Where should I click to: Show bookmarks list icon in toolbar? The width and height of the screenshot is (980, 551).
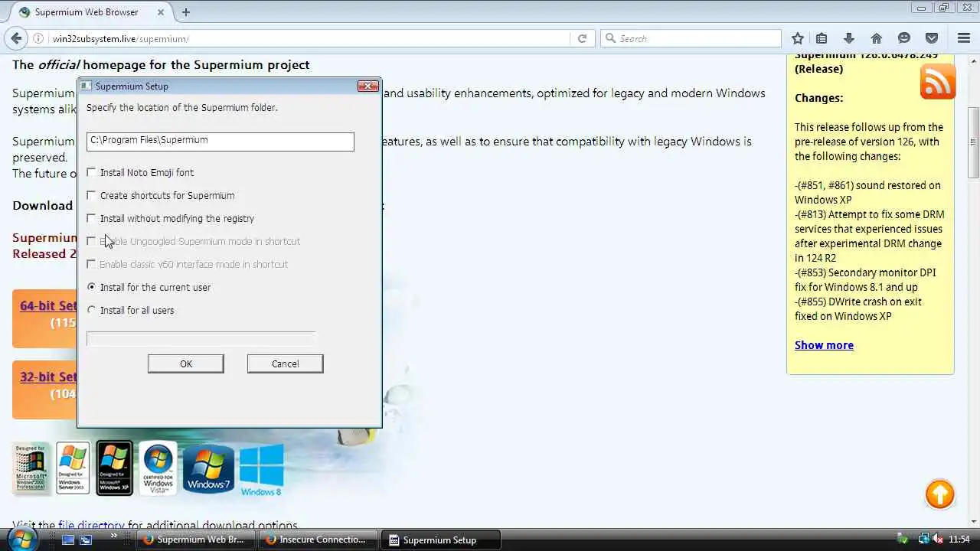tap(822, 38)
